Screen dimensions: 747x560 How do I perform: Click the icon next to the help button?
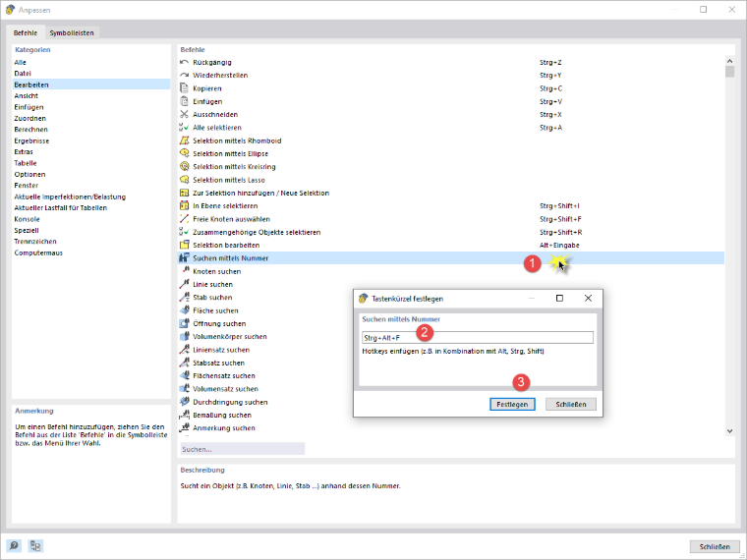coord(35,545)
